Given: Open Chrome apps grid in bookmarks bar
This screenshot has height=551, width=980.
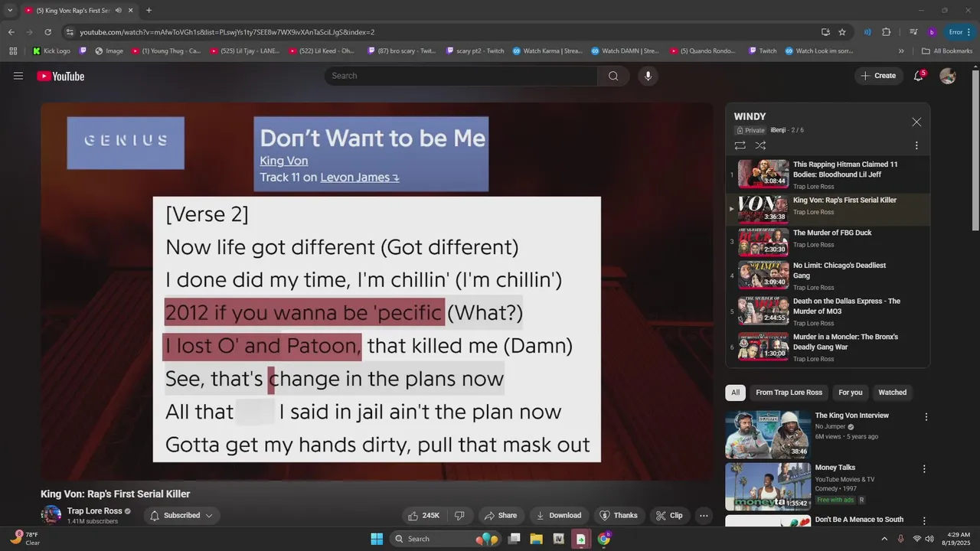Looking at the screenshot, I should 13,51.
